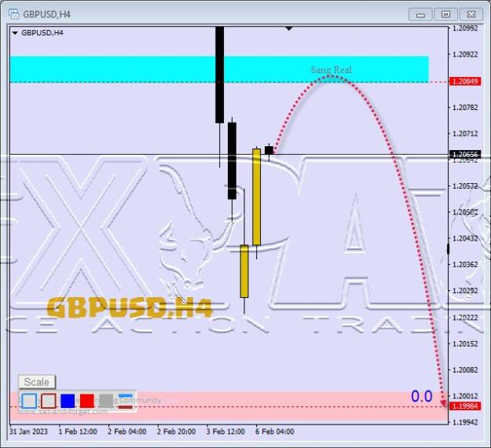Select the blue outlined rectangle tool

[29, 401]
